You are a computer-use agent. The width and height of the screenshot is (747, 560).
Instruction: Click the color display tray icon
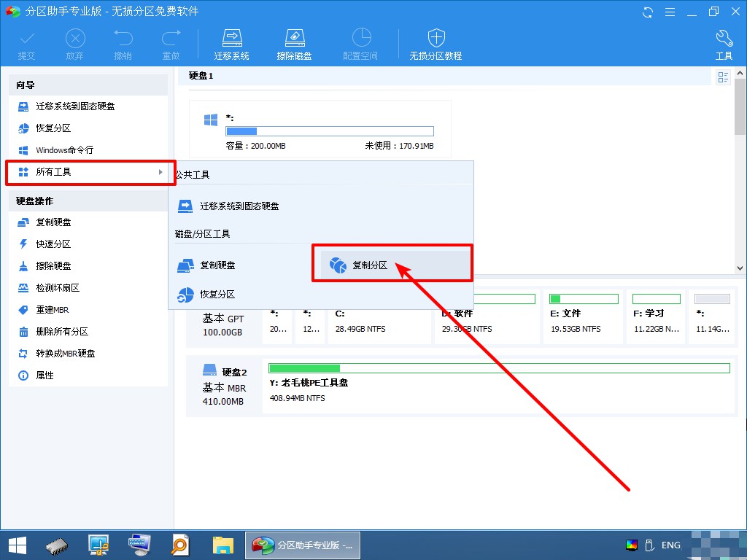point(632,545)
